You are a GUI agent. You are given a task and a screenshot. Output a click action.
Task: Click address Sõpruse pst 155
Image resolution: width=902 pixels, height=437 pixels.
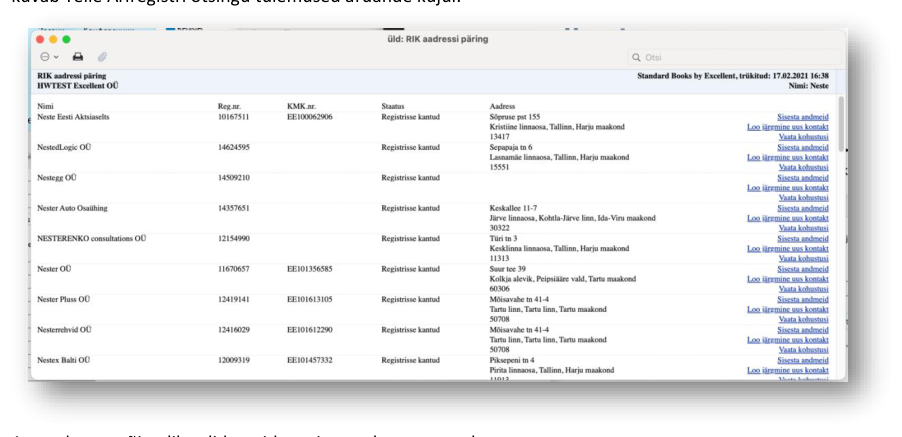tap(515, 117)
